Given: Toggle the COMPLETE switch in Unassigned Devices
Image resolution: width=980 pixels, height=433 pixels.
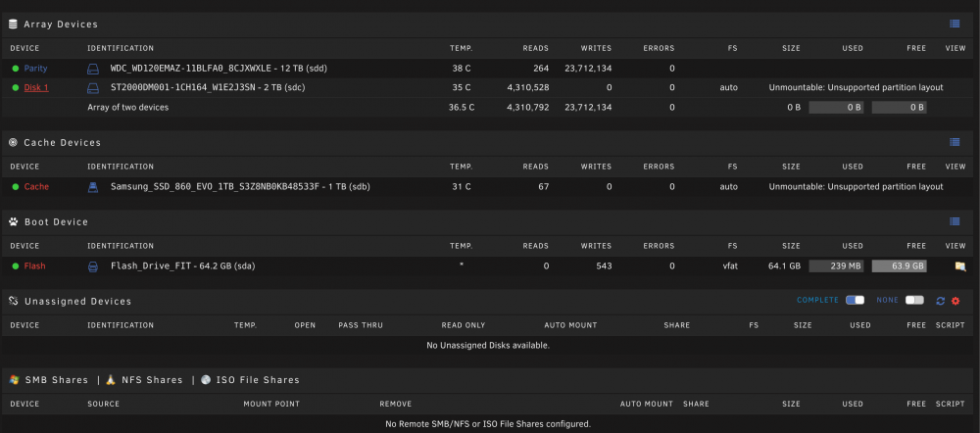Looking at the screenshot, I should click(855, 301).
